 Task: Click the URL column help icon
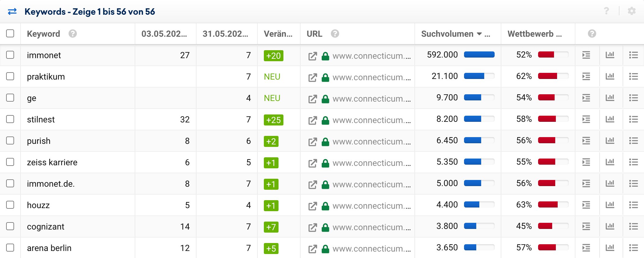point(335,34)
